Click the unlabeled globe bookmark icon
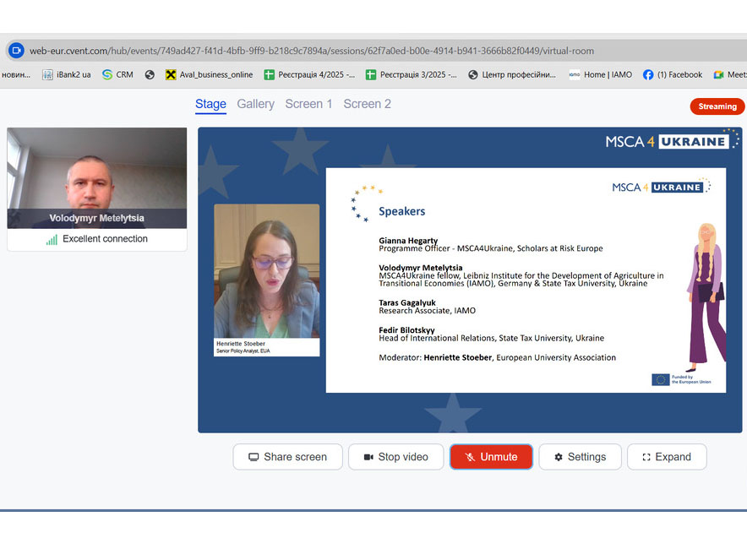 [150, 74]
